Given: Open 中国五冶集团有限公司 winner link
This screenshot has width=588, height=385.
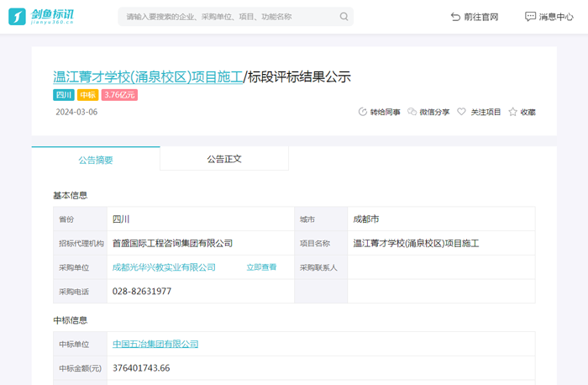Looking at the screenshot, I should pos(155,344).
